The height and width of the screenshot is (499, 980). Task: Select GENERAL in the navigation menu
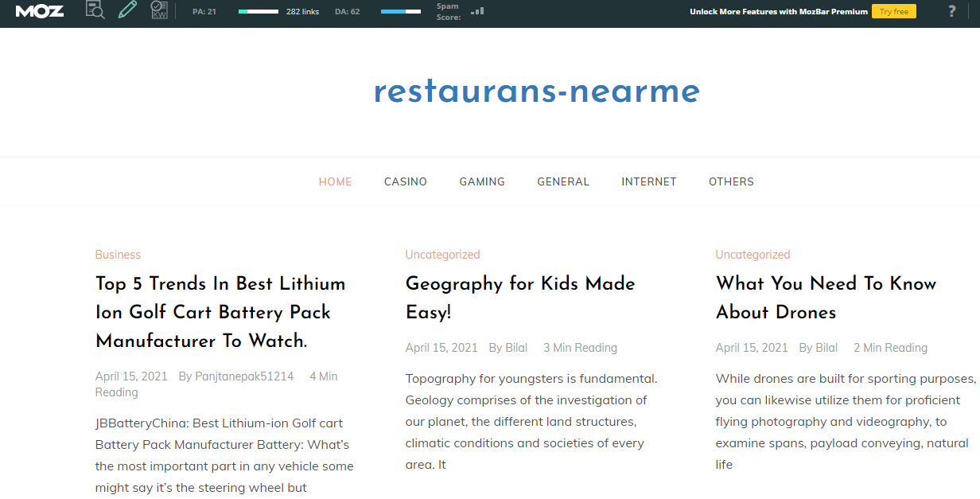click(563, 181)
